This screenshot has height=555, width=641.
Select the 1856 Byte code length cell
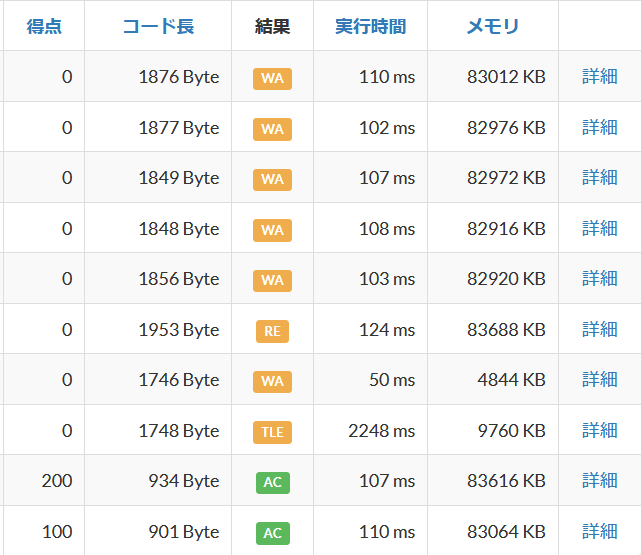(158, 278)
